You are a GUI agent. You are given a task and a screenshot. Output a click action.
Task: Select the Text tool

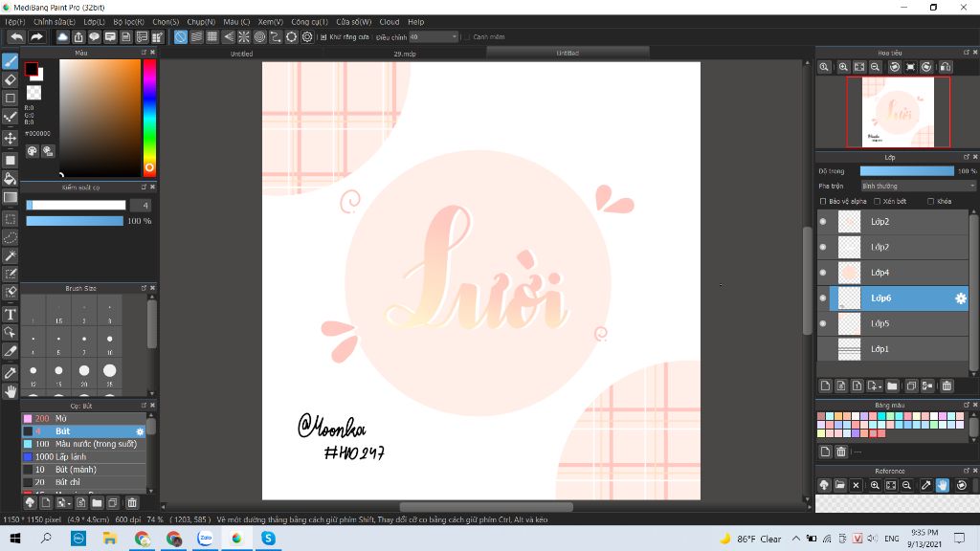10,314
